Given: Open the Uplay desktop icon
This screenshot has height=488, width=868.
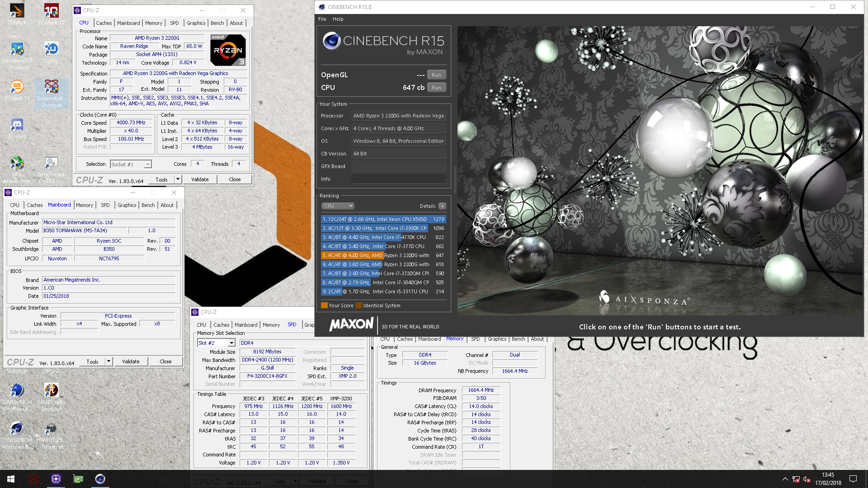Looking at the screenshot, I should (51, 52).
